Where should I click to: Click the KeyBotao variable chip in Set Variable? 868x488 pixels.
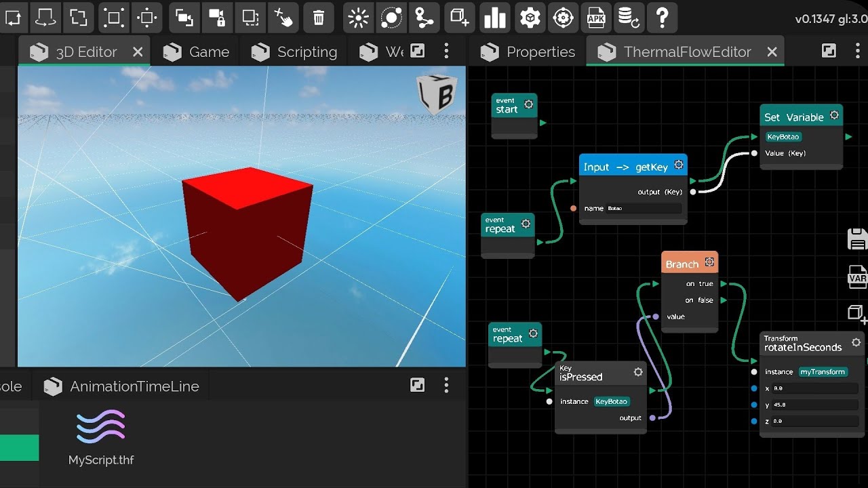click(x=783, y=136)
